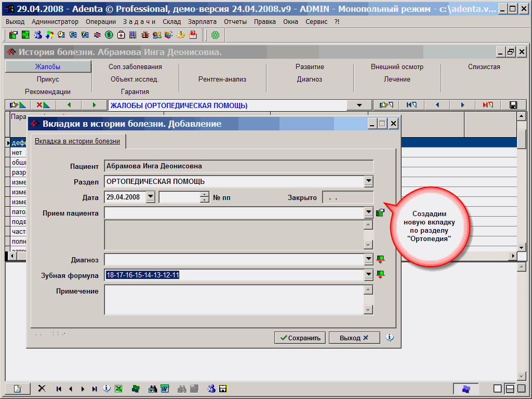Click the icon next to Прием пациента field
532x399 pixels.
click(x=380, y=212)
